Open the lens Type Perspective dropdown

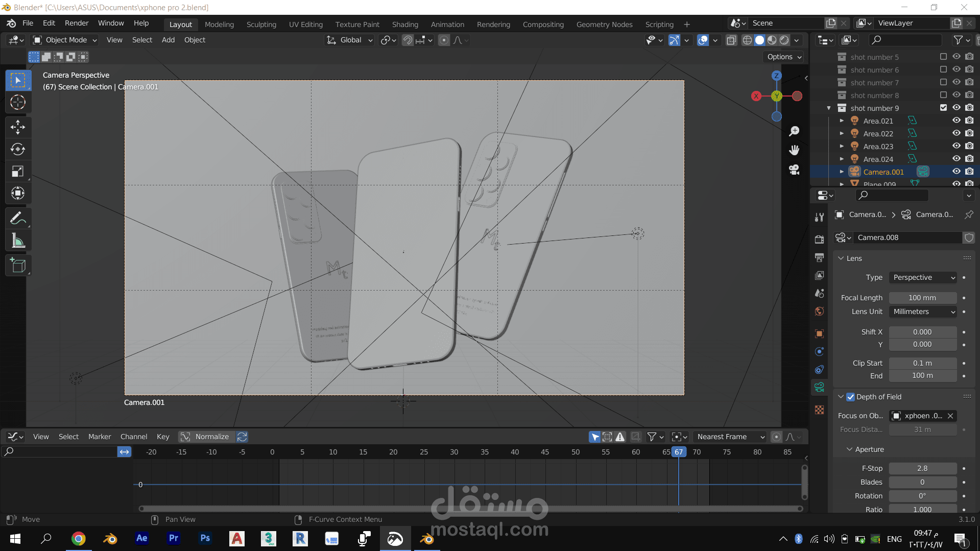click(923, 277)
